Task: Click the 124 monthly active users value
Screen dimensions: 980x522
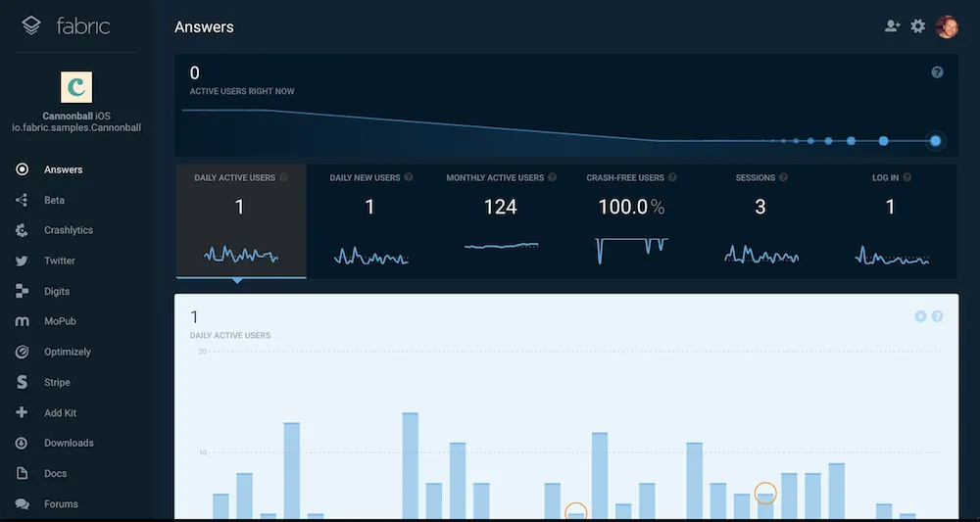Action: click(x=501, y=208)
